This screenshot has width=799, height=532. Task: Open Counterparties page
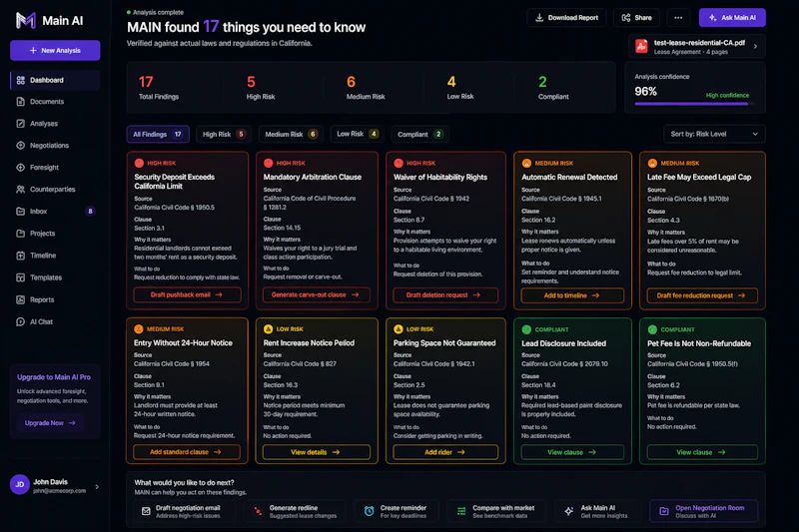click(x=55, y=190)
